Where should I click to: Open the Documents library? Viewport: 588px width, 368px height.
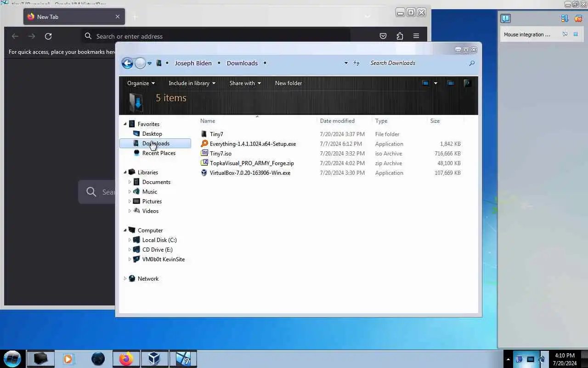pyautogui.click(x=156, y=182)
